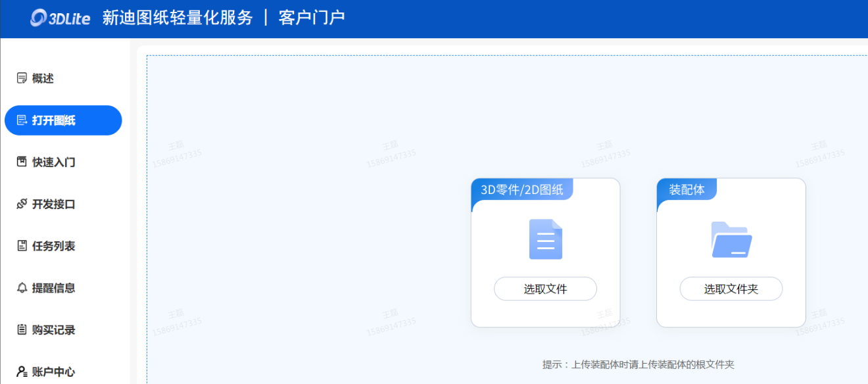
Task: Click the 购买记录 receipt icon
Action: 22,329
